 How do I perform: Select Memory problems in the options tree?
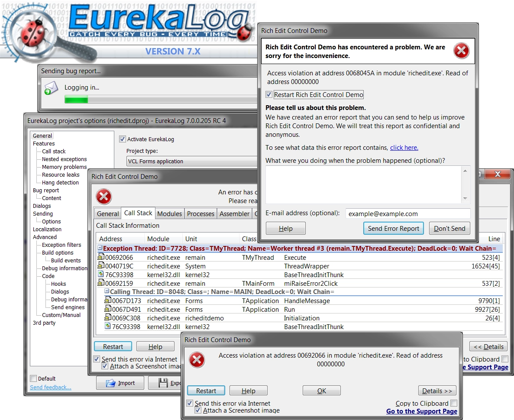(x=64, y=167)
